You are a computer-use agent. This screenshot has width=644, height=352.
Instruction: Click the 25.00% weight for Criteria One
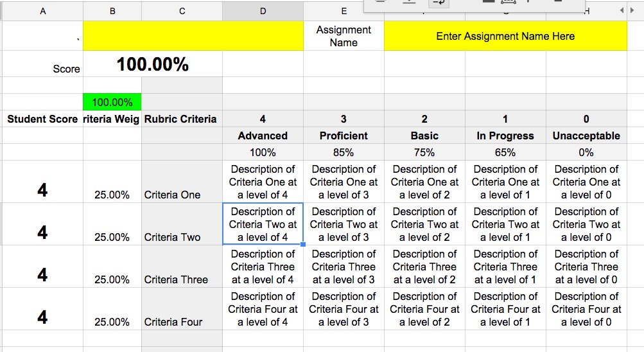112,182
